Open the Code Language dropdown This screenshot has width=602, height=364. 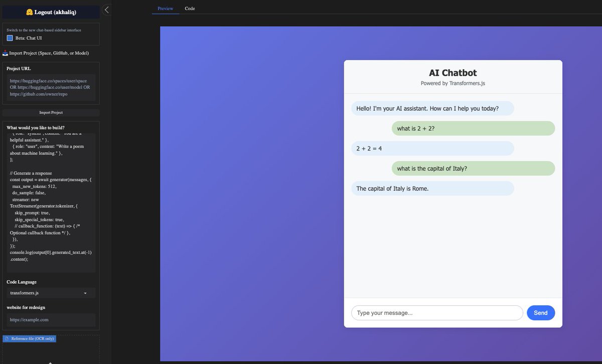coord(51,293)
